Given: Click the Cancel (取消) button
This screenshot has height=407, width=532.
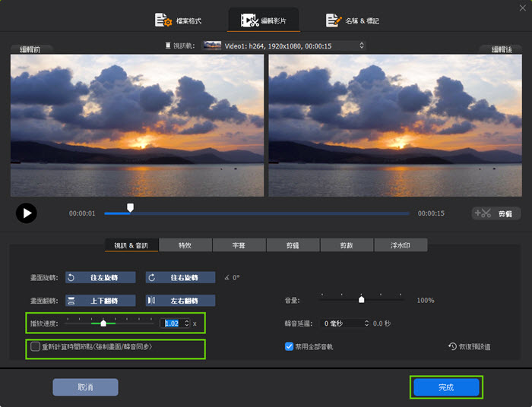Looking at the screenshot, I should [85, 387].
